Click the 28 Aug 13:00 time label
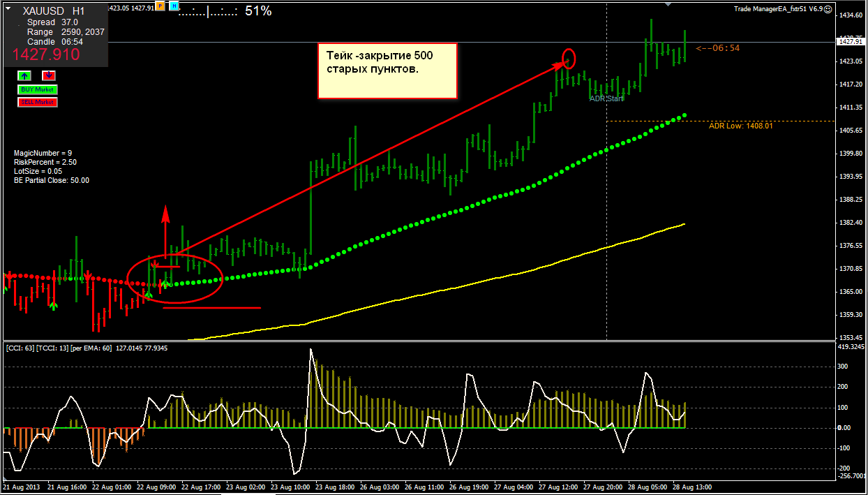 (693, 487)
